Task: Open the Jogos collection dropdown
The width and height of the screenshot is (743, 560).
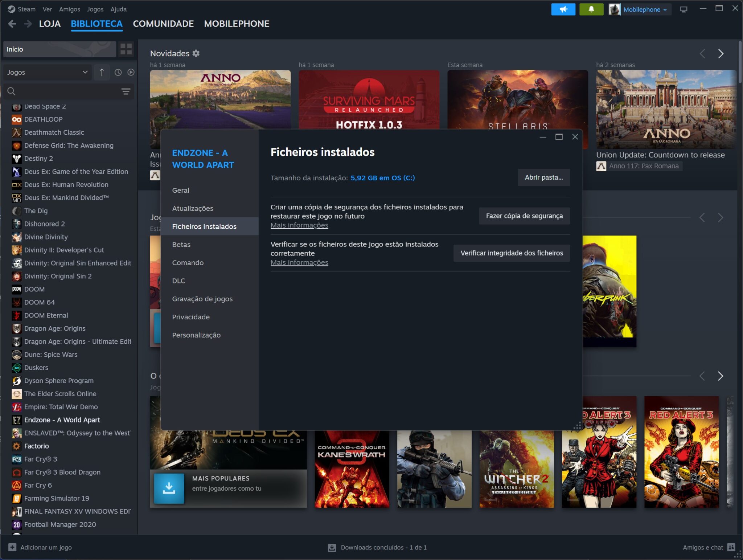Action: tap(47, 72)
